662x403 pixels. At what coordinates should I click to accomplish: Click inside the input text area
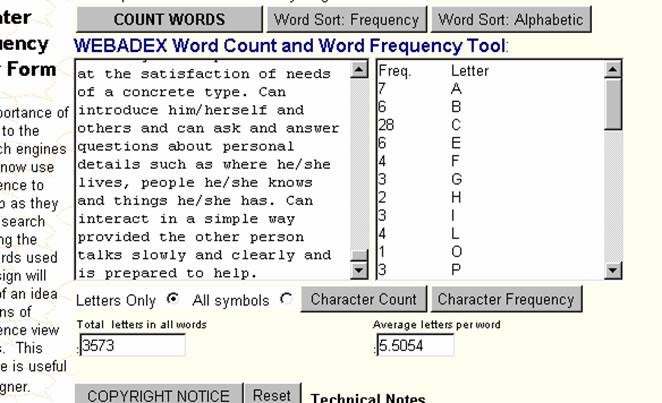213,170
